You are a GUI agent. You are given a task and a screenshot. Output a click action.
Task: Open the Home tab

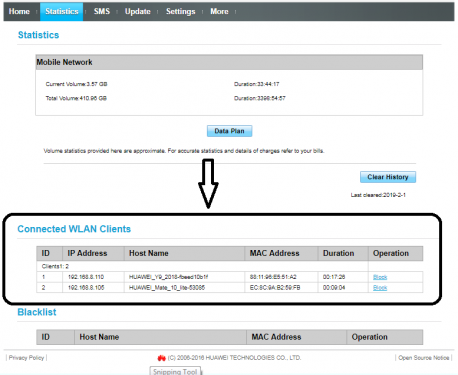click(19, 11)
